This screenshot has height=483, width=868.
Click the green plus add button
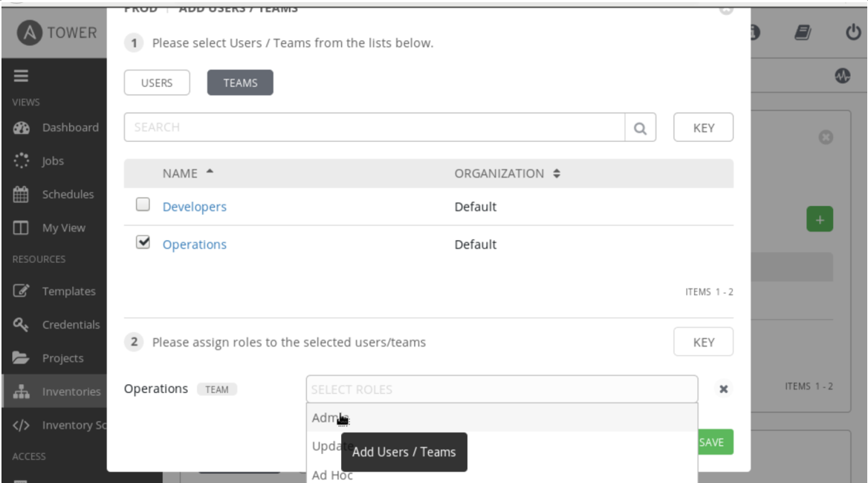coord(820,219)
